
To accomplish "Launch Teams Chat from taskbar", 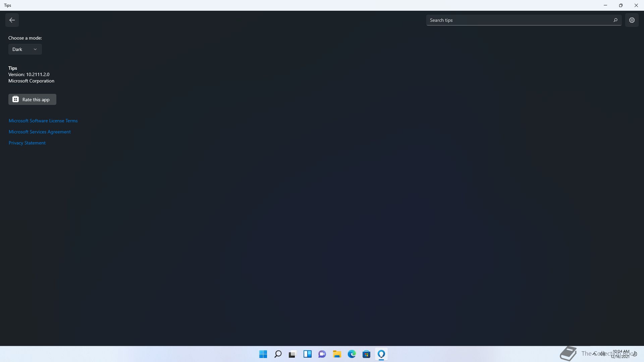I will (322, 354).
